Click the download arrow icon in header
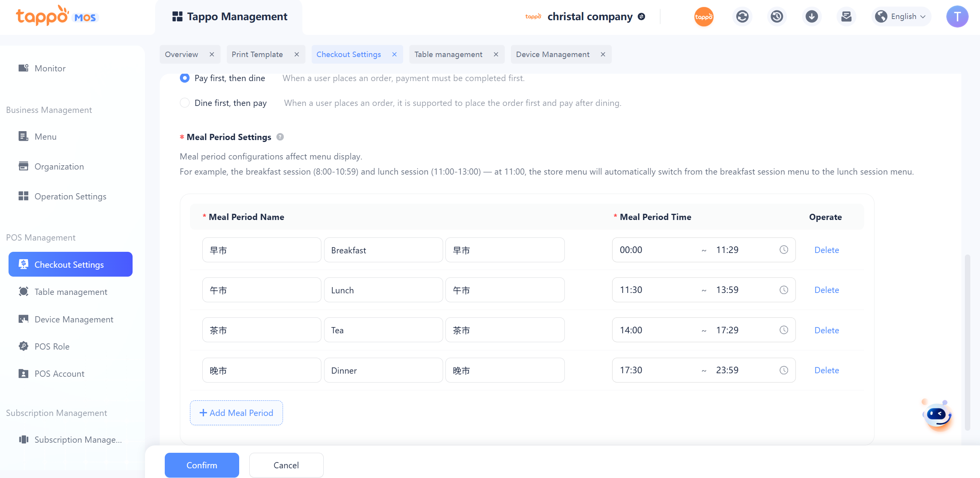The width and height of the screenshot is (980, 478). [x=811, y=17]
